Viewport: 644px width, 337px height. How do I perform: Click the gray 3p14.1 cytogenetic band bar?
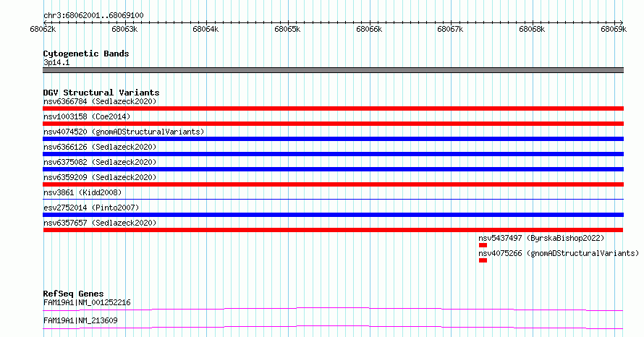pyautogui.click(x=333, y=70)
